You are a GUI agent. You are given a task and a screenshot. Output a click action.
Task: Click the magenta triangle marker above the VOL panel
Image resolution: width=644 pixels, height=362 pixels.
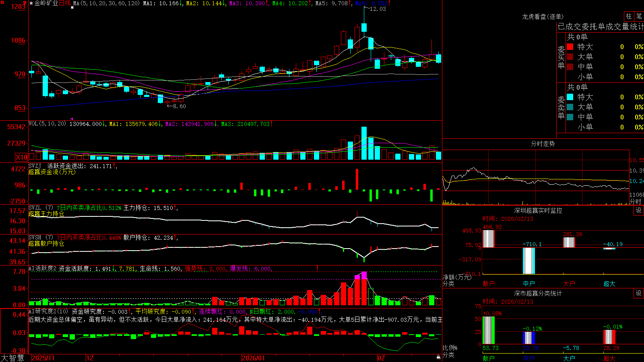pyautogui.click(x=72, y=119)
